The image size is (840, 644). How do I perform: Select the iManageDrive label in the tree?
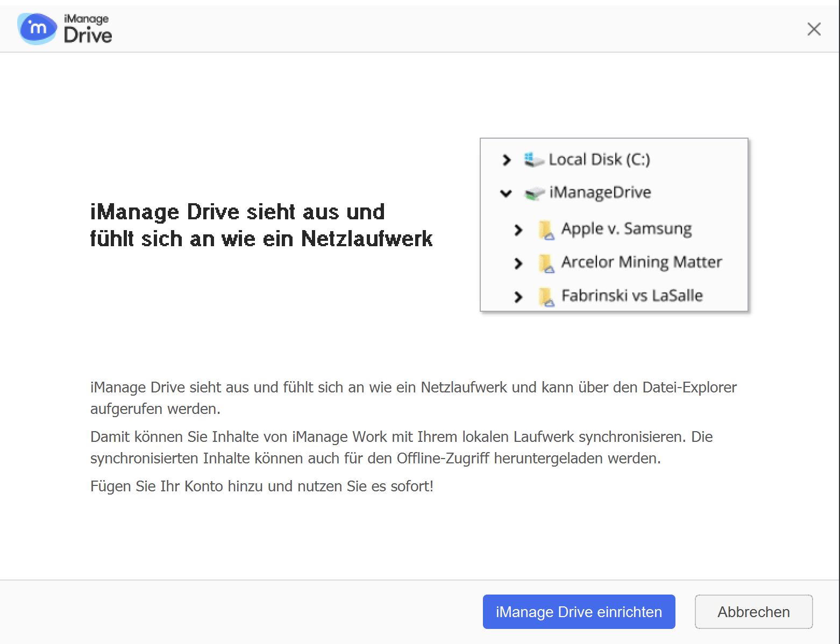pyautogui.click(x=600, y=193)
